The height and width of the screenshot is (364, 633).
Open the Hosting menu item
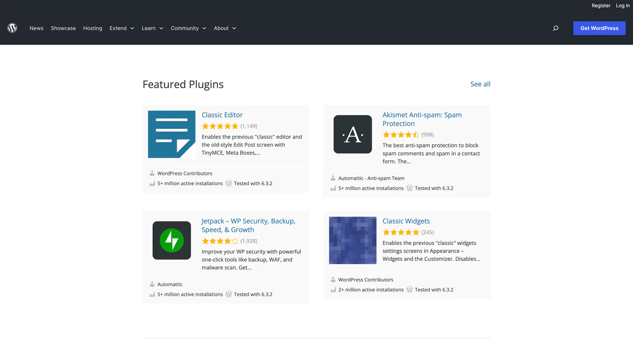tap(93, 28)
